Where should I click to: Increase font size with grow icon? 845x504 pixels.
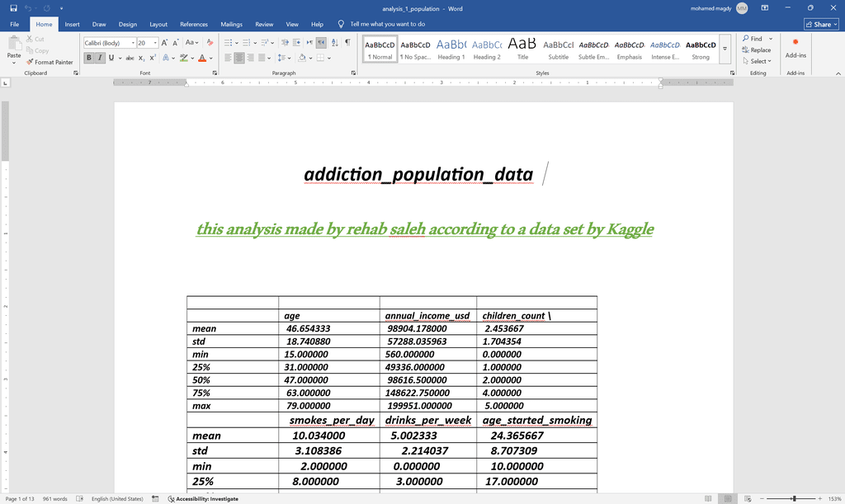click(164, 43)
